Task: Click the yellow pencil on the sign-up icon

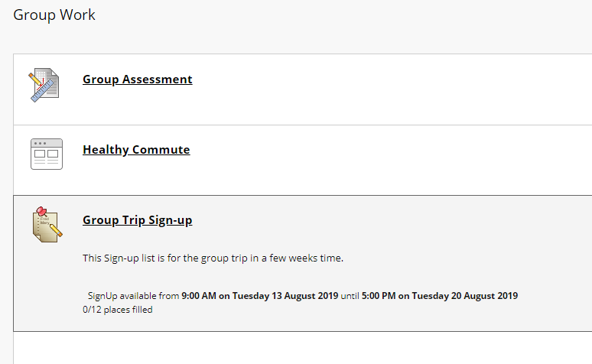Action: tap(55, 231)
